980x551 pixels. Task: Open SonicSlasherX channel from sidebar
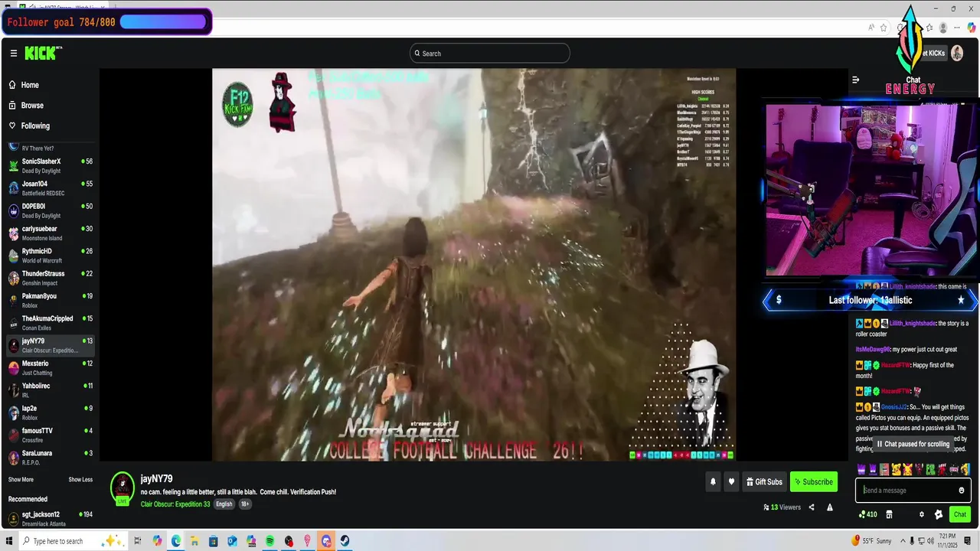[51, 165]
